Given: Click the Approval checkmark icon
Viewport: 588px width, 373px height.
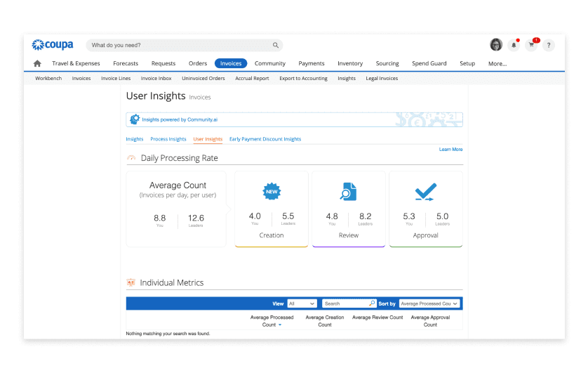Looking at the screenshot, I should coord(425,191).
